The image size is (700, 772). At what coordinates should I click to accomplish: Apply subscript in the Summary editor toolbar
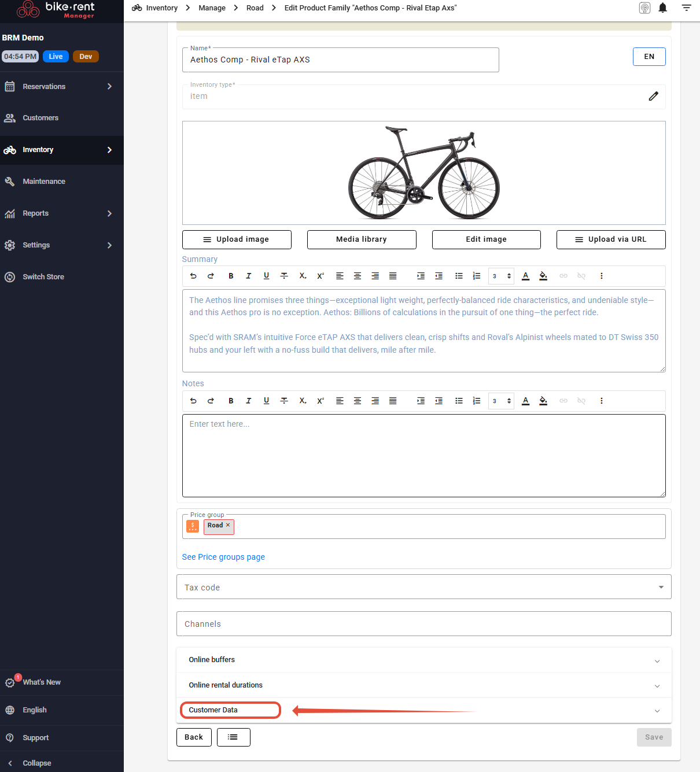[x=303, y=276]
